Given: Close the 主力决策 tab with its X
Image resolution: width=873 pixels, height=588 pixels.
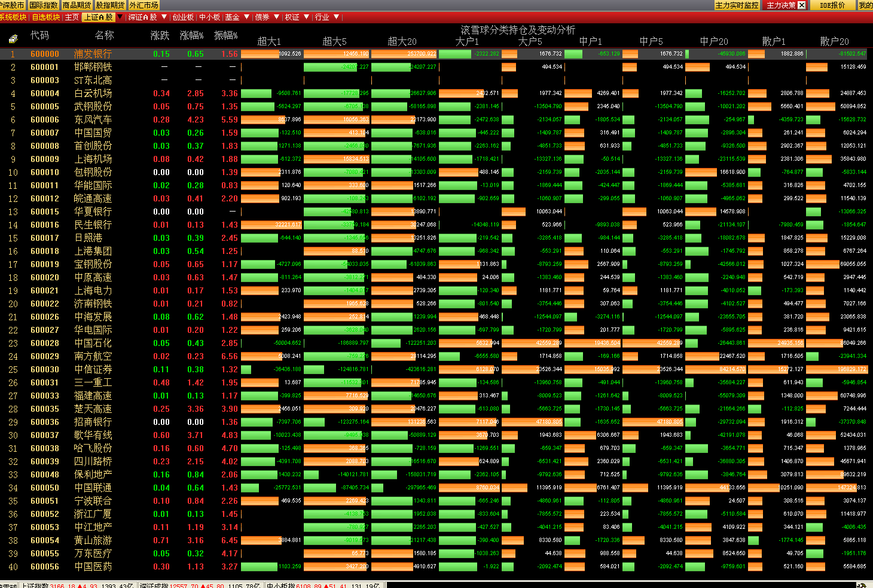Looking at the screenshot, I should [x=802, y=5].
